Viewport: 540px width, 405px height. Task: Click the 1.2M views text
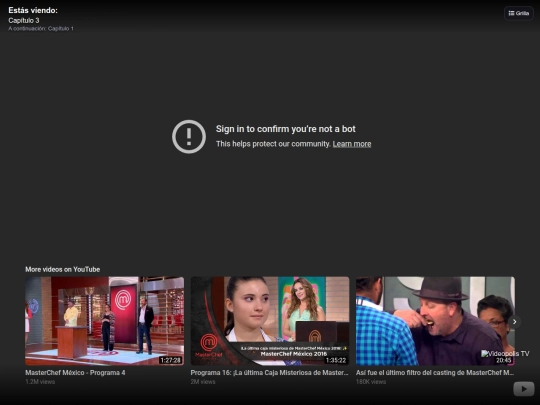(40, 382)
